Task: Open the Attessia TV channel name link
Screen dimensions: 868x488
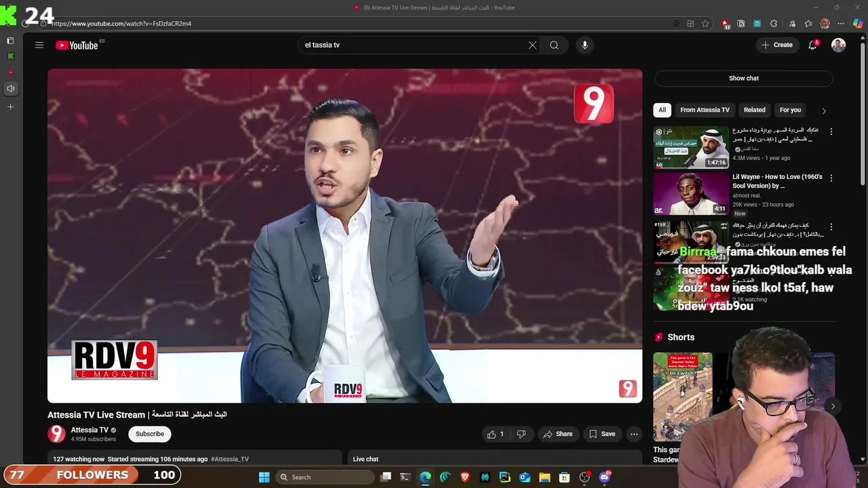Action: [90, 430]
